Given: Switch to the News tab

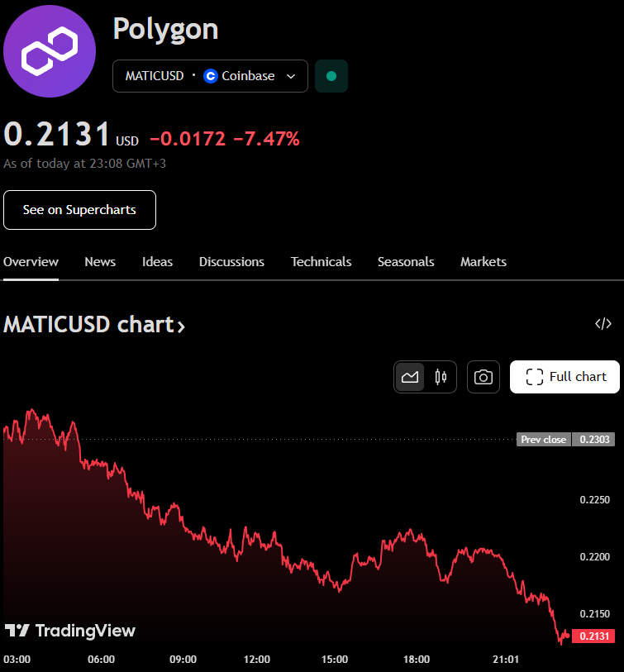Looking at the screenshot, I should (100, 262).
